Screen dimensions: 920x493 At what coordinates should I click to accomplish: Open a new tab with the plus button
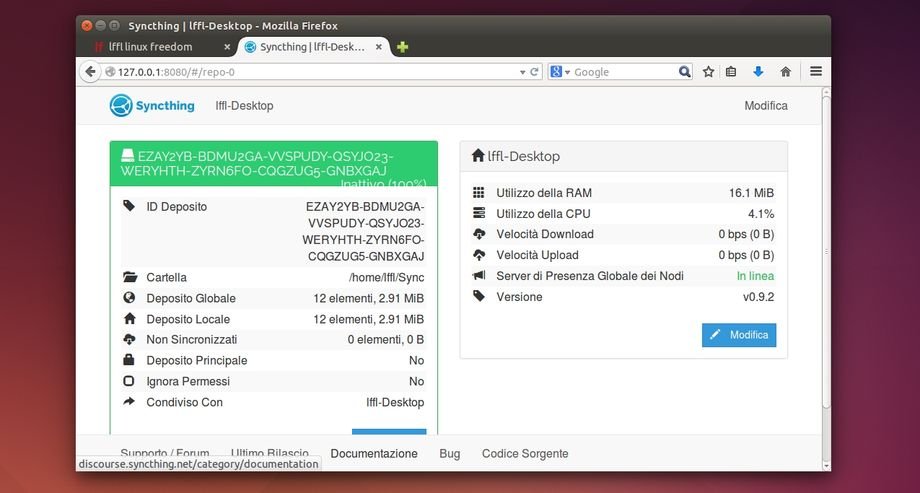click(x=402, y=47)
